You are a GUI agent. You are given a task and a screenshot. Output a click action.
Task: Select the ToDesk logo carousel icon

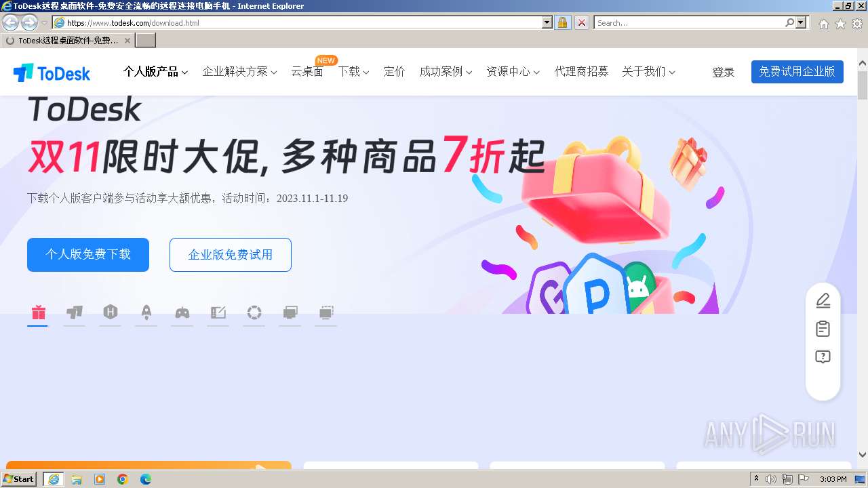coord(75,312)
